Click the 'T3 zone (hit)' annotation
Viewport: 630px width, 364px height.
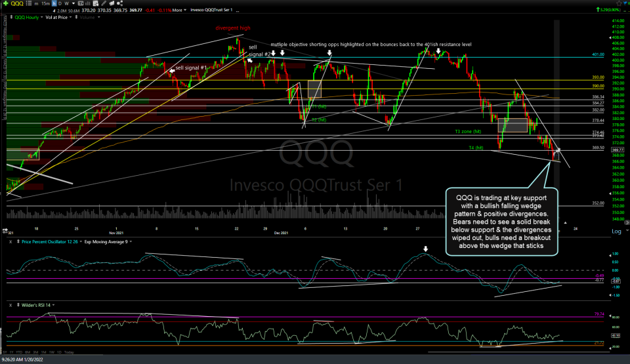click(468, 132)
